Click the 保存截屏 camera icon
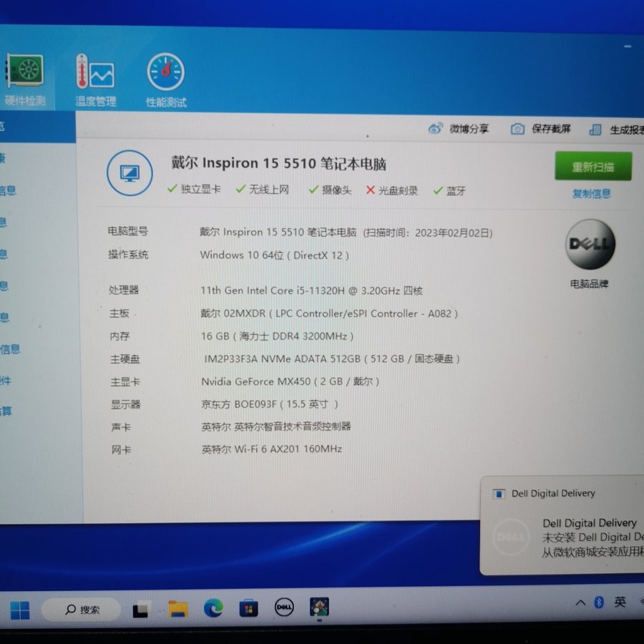This screenshot has height=644, width=644. coord(517,130)
